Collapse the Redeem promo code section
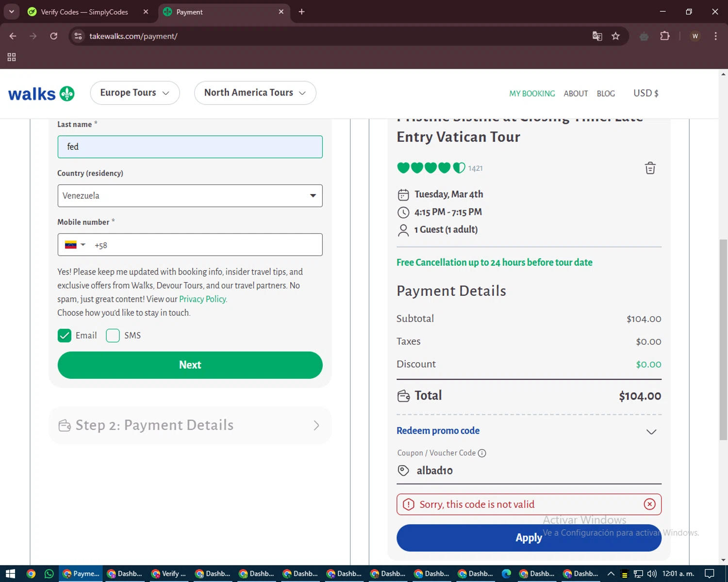This screenshot has height=582, width=728. tap(651, 432)
